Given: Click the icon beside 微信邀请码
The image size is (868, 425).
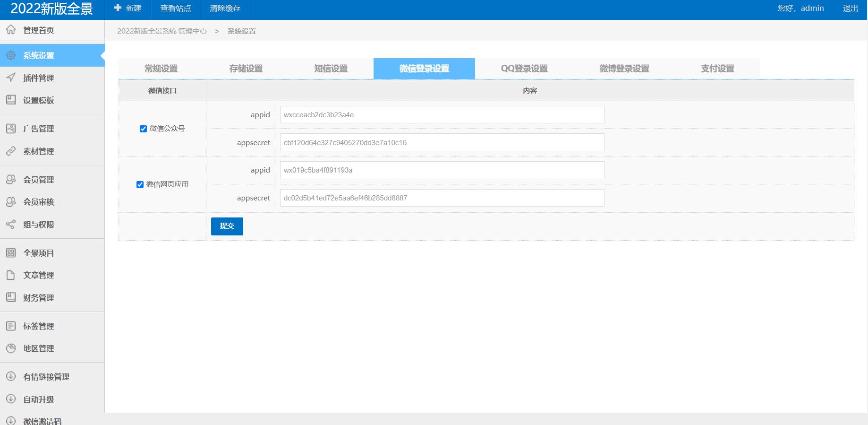Looking at the screenshot, I should pos(11,420).
